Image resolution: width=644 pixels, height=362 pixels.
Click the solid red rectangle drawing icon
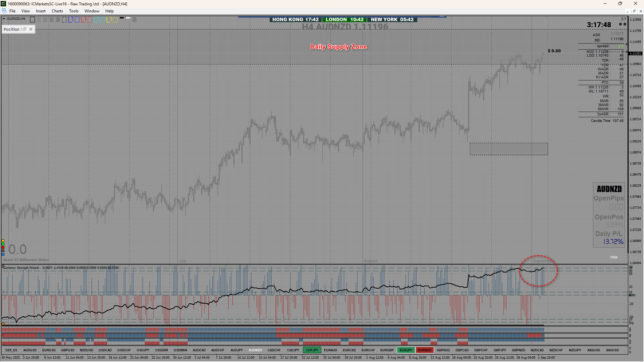[x=83, y=20]
